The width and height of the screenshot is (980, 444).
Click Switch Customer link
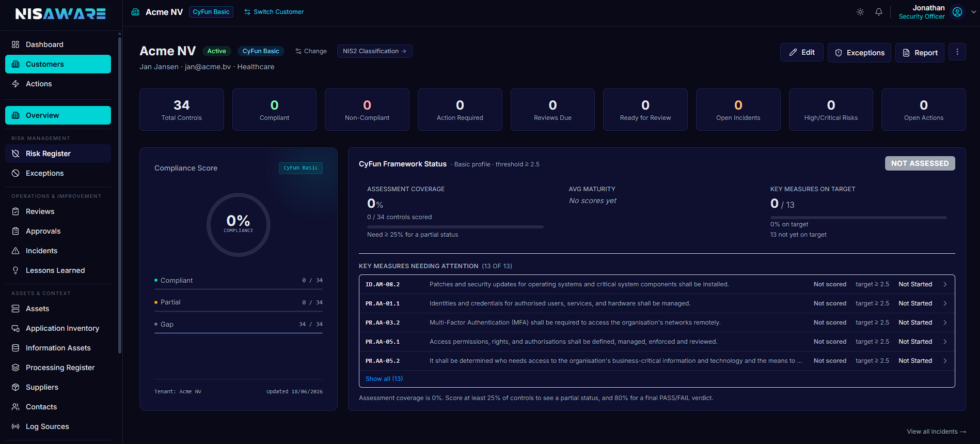pos(274,12)
